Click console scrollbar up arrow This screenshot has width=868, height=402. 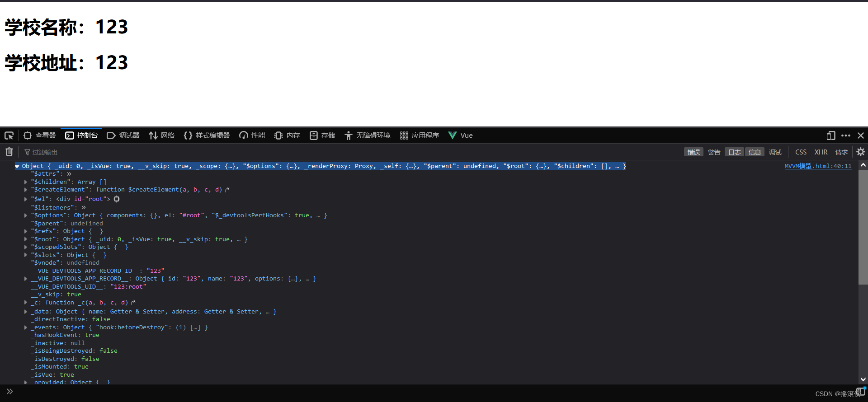click(863, 165)
